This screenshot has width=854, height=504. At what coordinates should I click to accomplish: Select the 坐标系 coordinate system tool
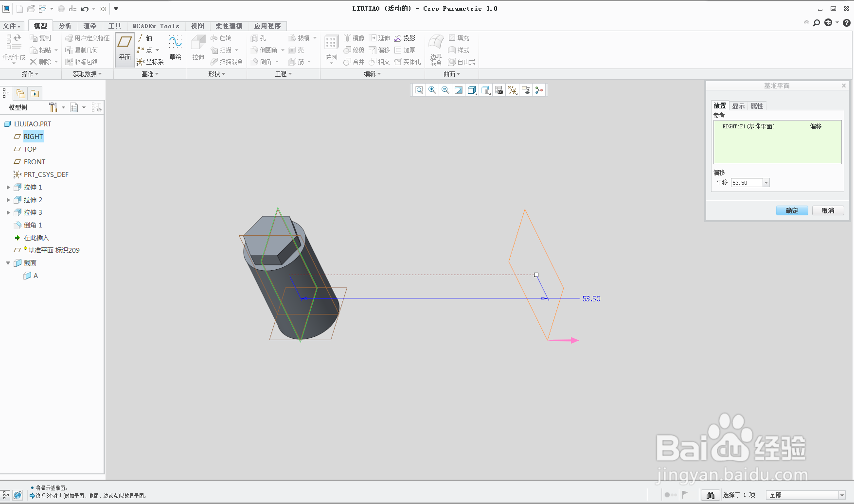tap(150, 62)
